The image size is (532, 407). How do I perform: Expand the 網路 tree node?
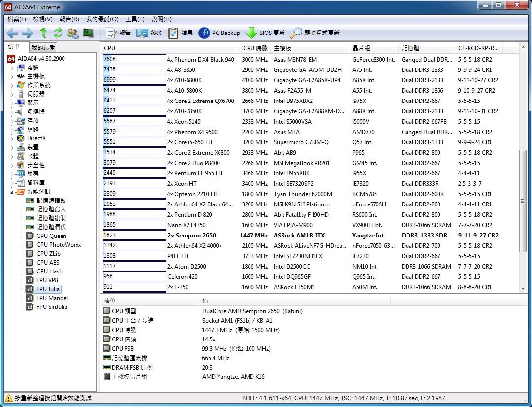12,130
